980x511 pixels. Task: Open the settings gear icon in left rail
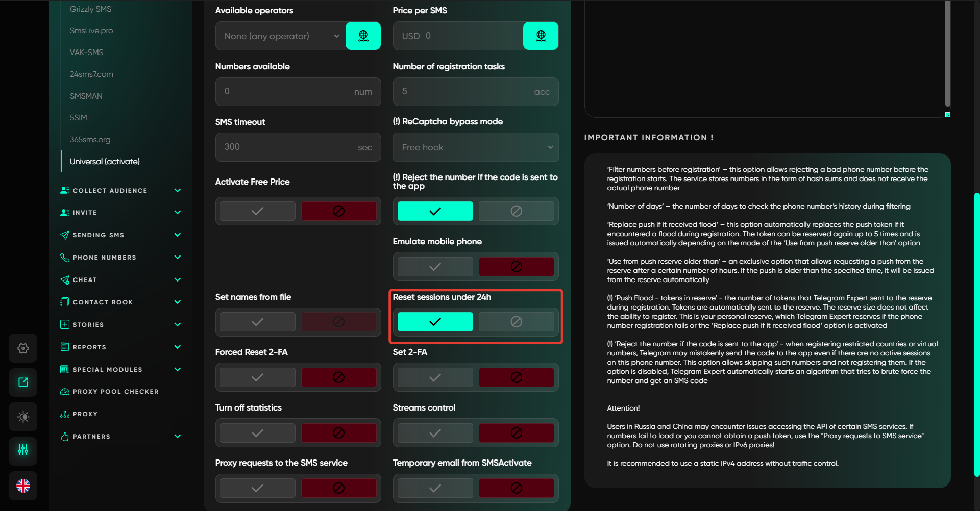click(23, 348)
